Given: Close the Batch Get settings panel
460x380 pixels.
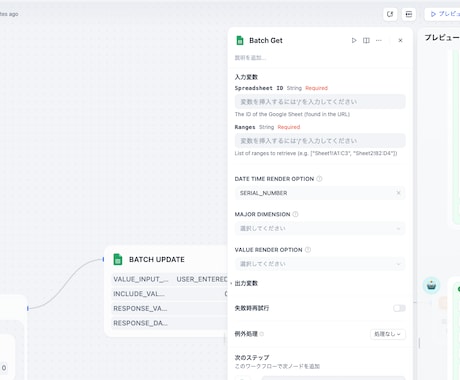Looking at the screenshot, I should 400,40.
